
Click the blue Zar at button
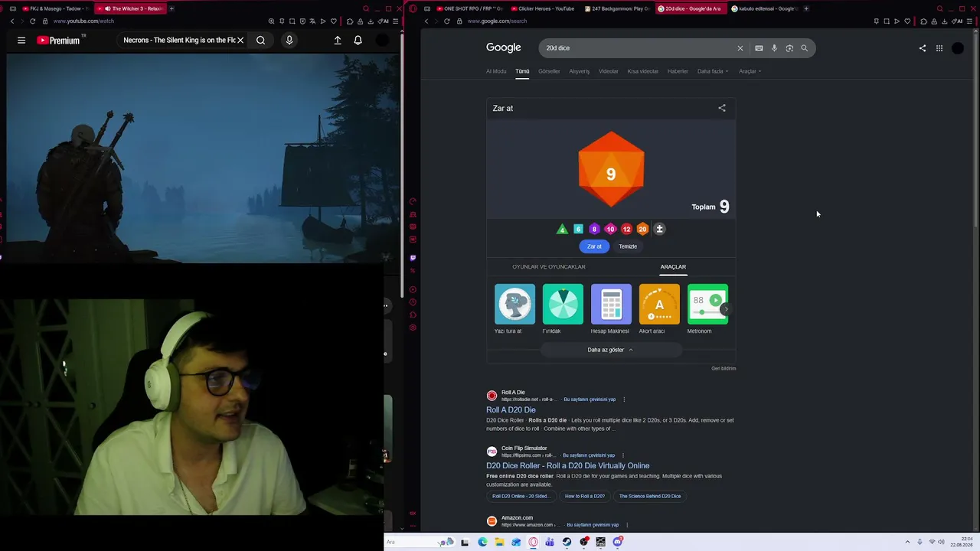click(x=594, y=246)
